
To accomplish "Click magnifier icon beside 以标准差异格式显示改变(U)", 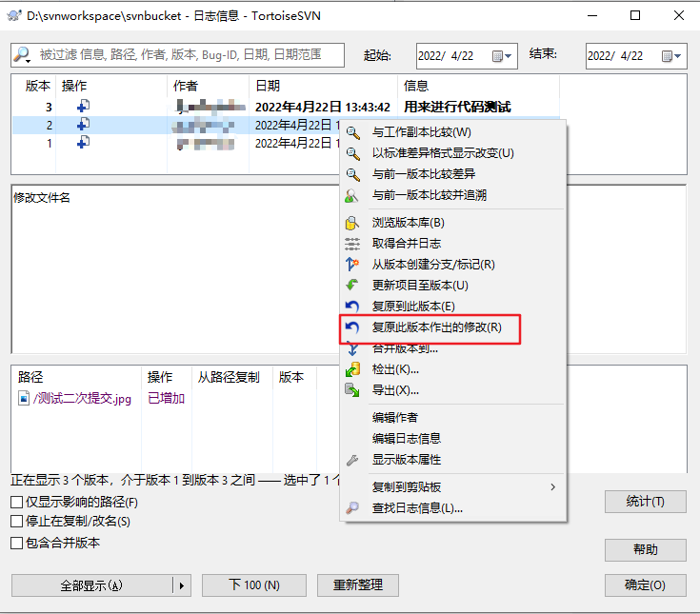I will pyautogui.click(x=352, y=153).
